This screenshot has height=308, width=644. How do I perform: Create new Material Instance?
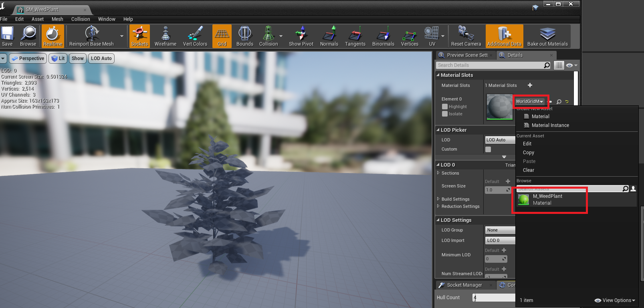[550, 125]
